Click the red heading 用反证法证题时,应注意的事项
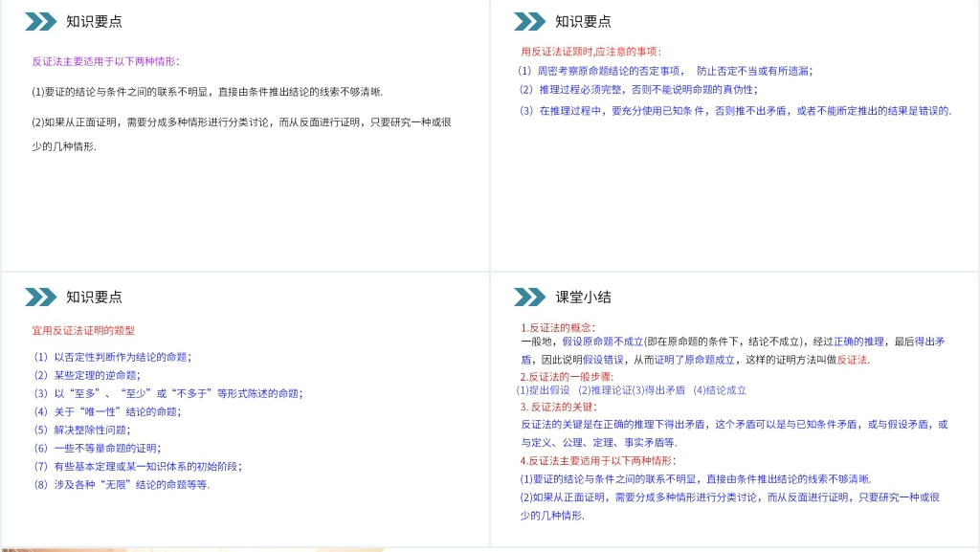The width and height of the screenshot is (980, 552). click(x=590, y=52)
